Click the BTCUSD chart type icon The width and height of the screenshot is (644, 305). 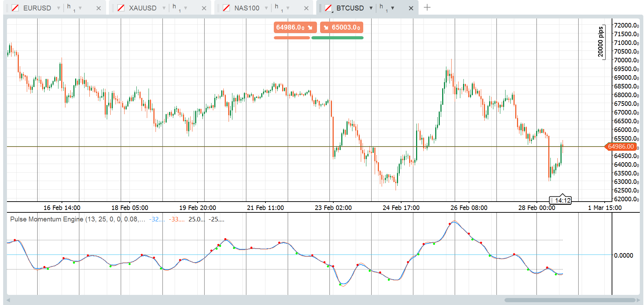[x=328, y=8]
